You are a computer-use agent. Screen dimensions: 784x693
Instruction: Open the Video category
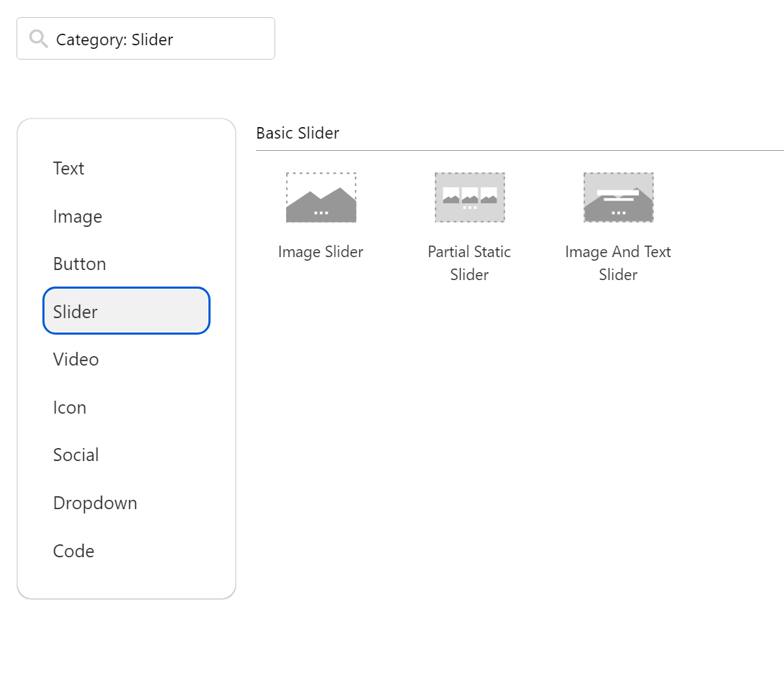point(76,360)
